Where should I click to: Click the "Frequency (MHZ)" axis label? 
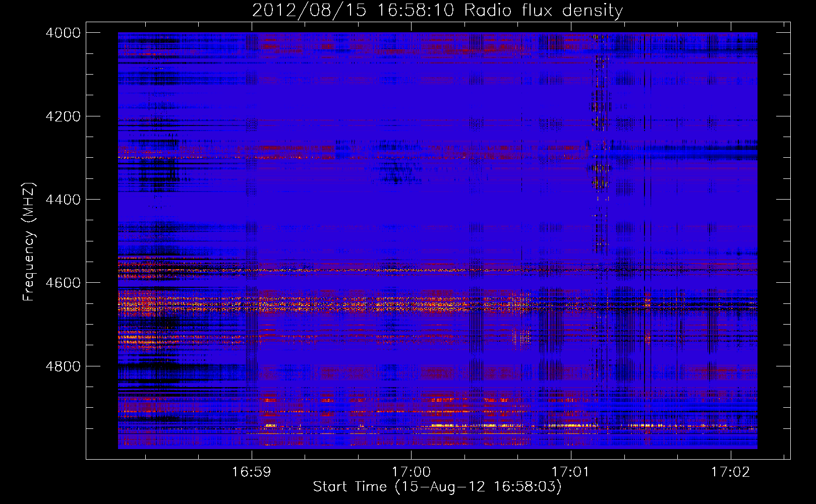point(29,242)
